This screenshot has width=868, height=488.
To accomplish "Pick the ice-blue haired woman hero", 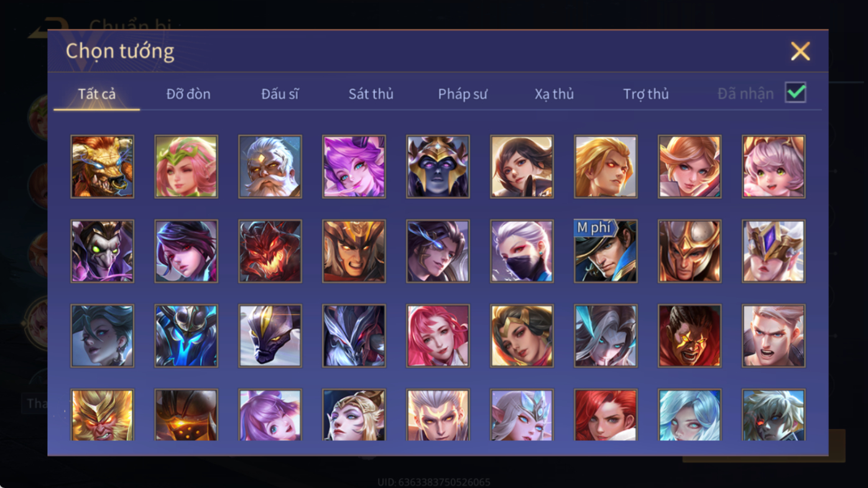I will pos(690,415).
